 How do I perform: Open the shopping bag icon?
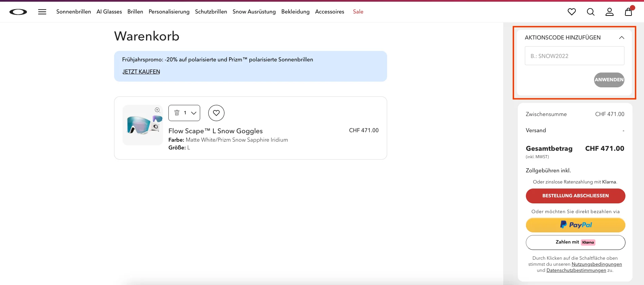(628, 12)
